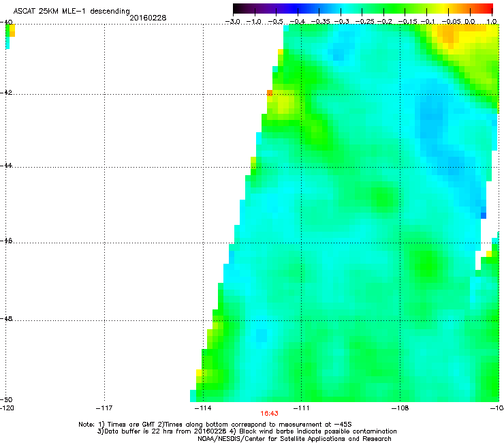Screen dimensions: 504x443
Task: Click the '-0.35' color scale label
Action: [x=320, y=22]
